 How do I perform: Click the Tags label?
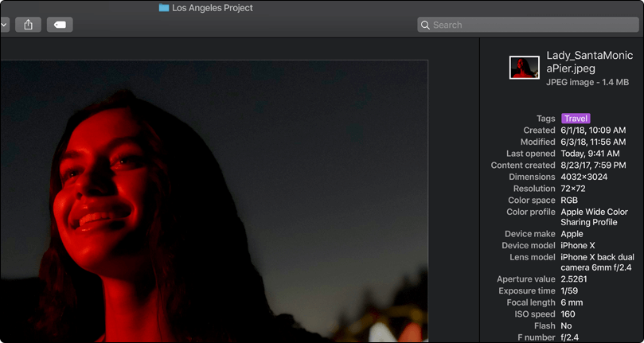coord(545,119)
